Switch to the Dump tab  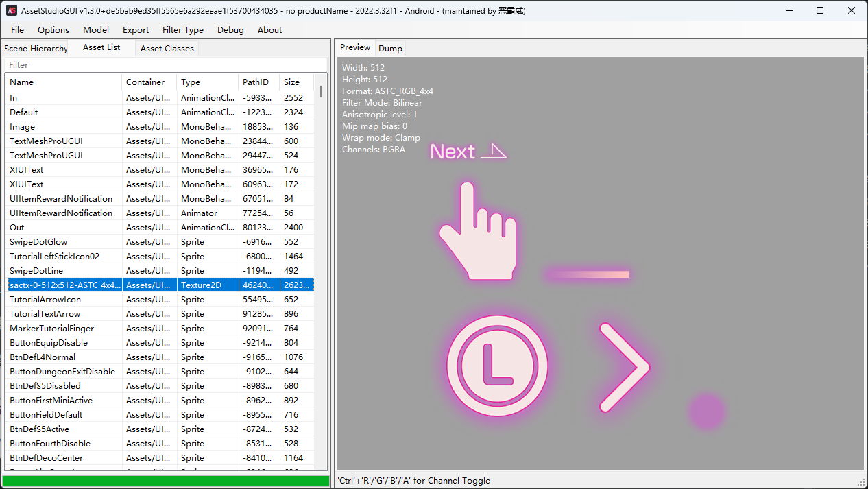(x=390, y=49)
